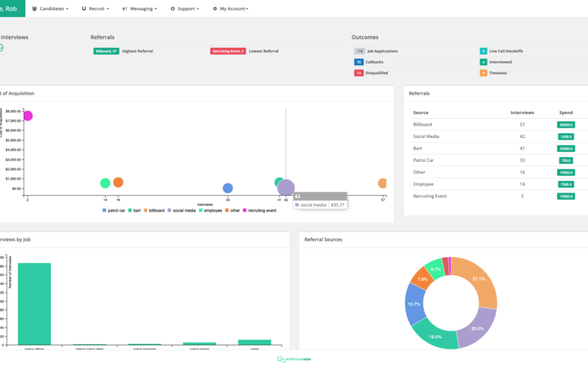Image resolution: width=588 pixels, height=368 pixels.
Task: Click the Billboard spend 30000.0 badge
Action: (566, 125)
